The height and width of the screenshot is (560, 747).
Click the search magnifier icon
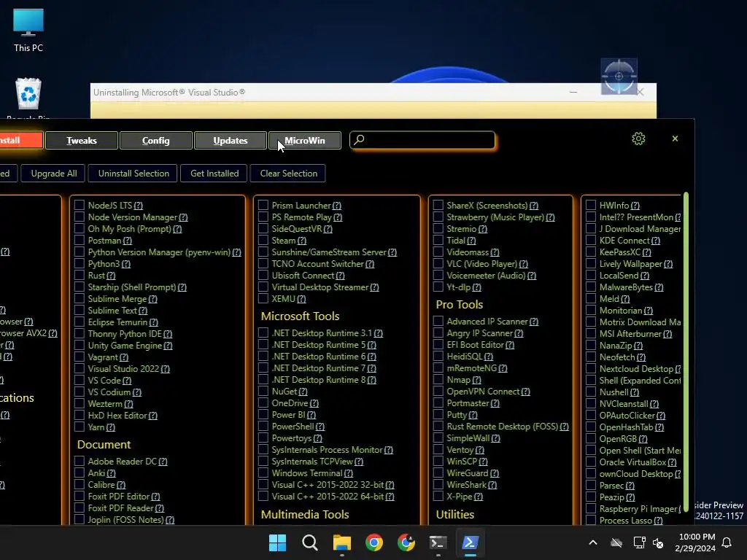tap(359, 139)
